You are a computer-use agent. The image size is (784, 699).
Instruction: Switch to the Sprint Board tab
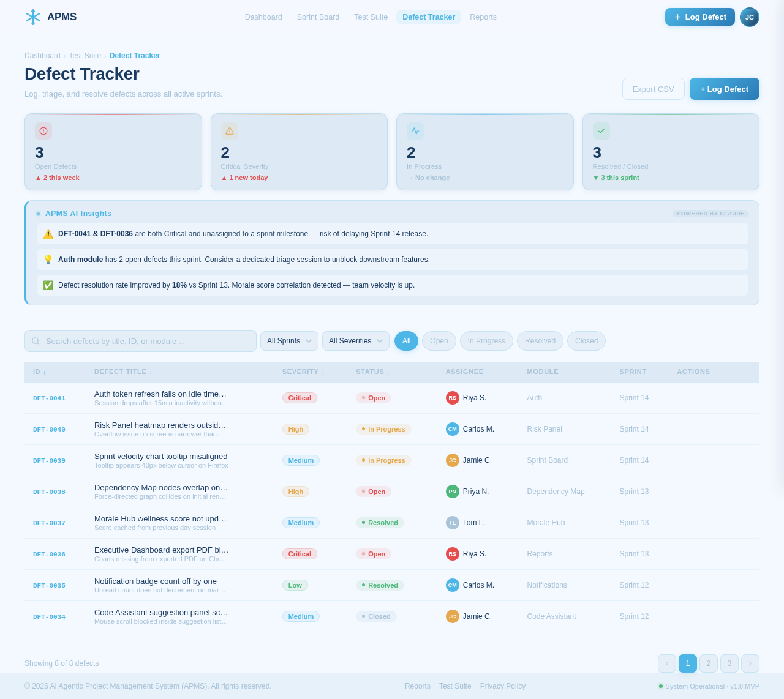(x=318, y=17)
